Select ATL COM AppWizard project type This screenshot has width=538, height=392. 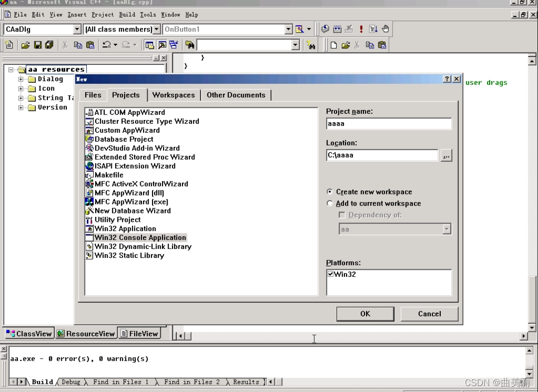[x=130, y=112]
